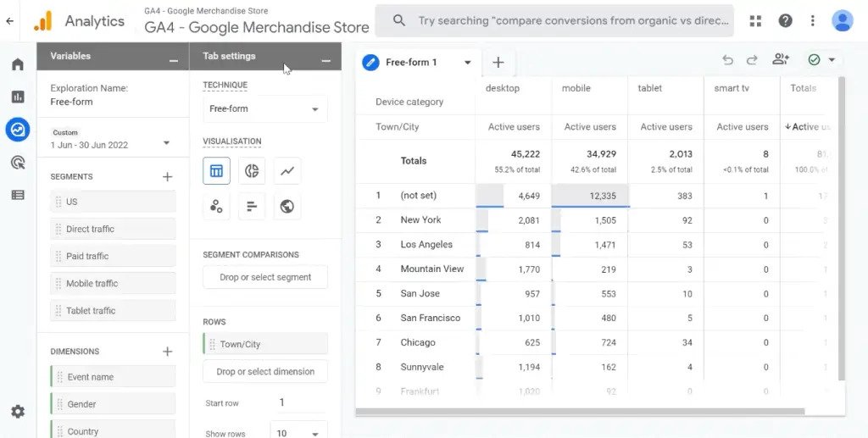This screenshot has height=438, width=868.
Task: Select the Direct traffic segment
Action: tap(113, 229)
